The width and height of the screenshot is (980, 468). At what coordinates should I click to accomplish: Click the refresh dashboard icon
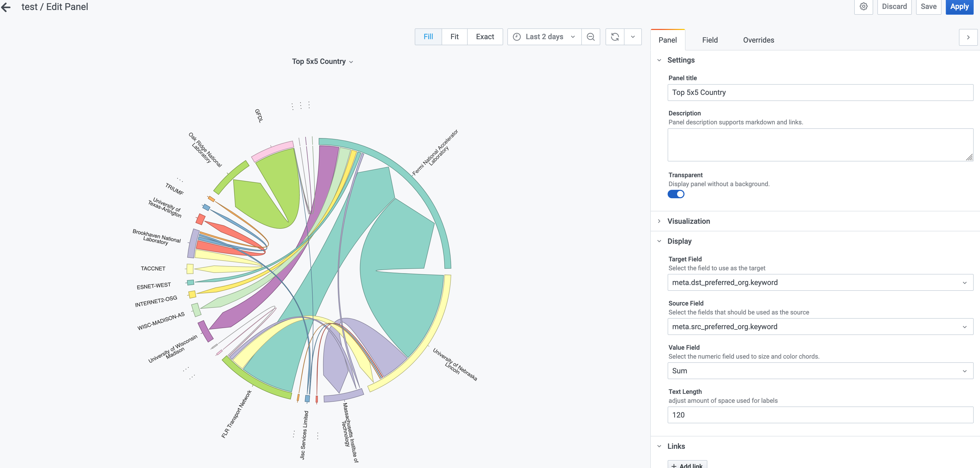(x=614, y=37)
